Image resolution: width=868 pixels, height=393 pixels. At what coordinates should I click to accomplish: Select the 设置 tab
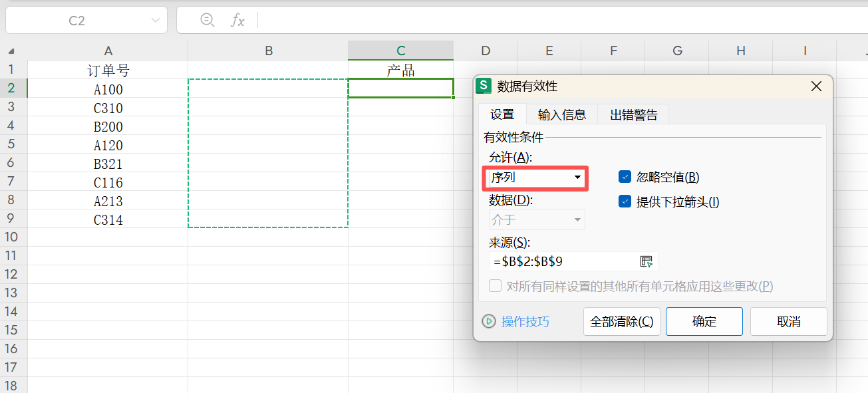pos(503,114)
